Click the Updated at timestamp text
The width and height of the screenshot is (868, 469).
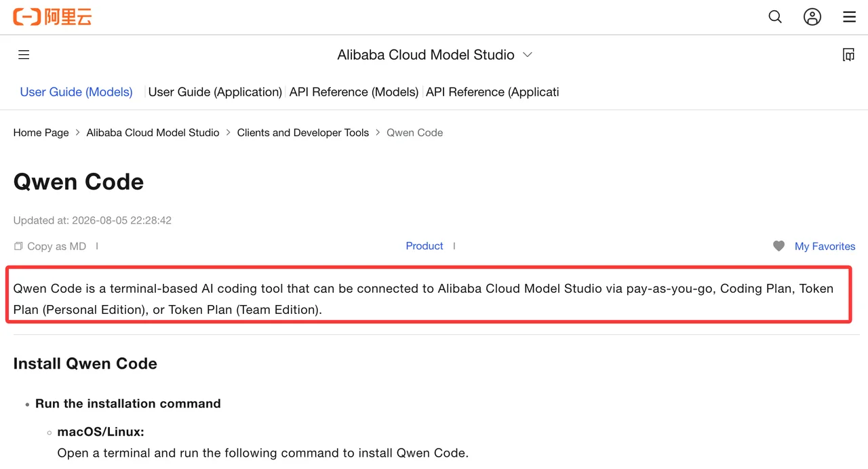pos(92,220)
